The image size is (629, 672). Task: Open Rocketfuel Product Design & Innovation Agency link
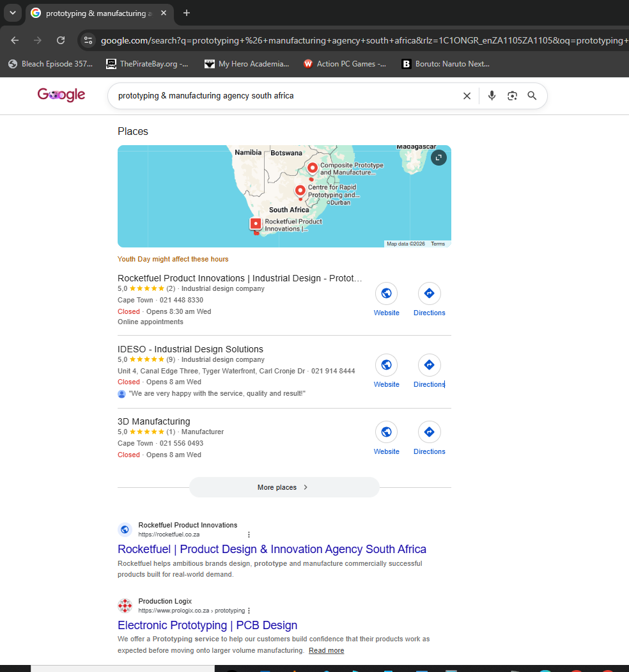point(272,549)
